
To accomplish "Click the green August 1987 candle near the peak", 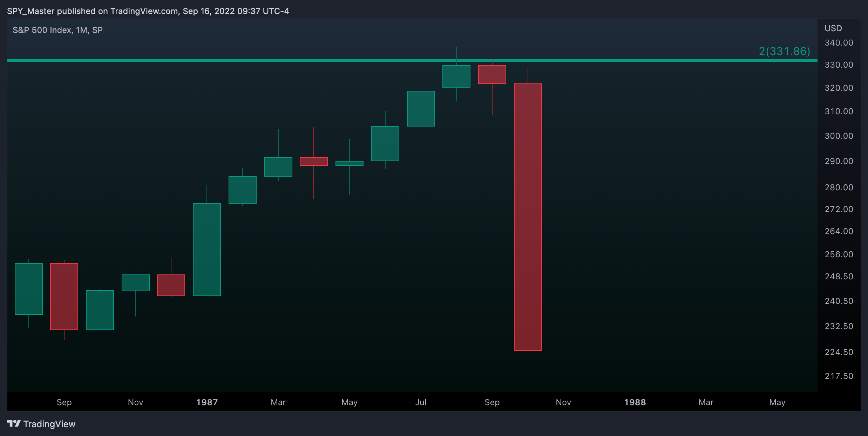I will point(456,76).
